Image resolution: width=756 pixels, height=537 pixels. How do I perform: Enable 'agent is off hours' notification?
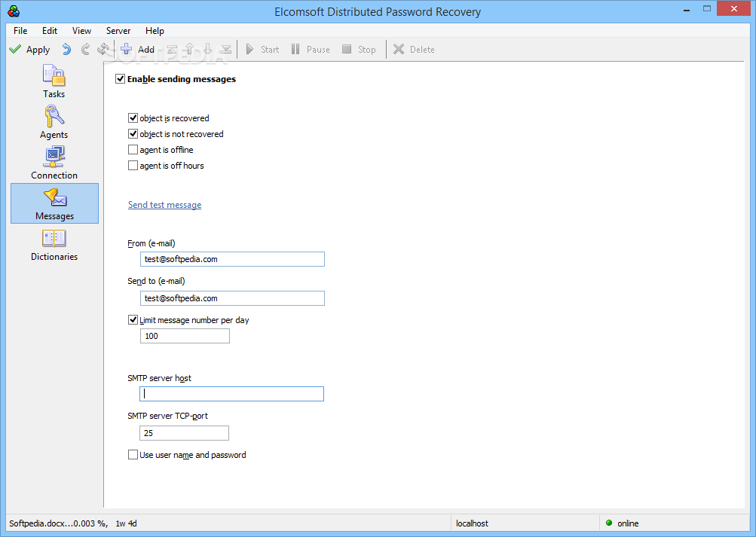[133, 166]
